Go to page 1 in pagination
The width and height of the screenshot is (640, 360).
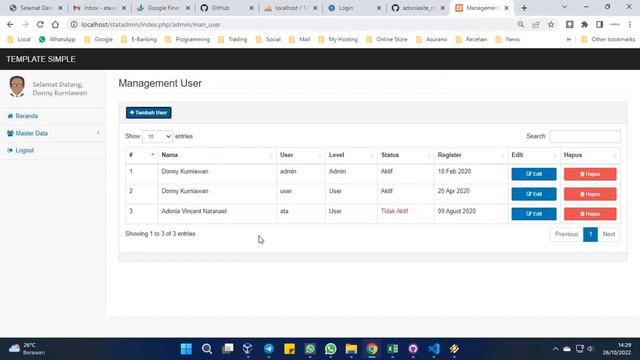point(590,234)
